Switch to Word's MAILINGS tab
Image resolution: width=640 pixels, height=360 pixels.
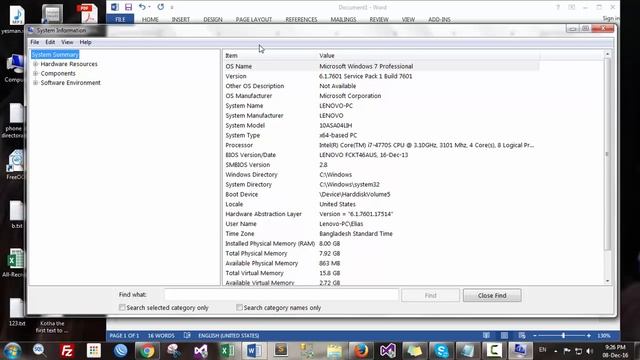[343, 19]
